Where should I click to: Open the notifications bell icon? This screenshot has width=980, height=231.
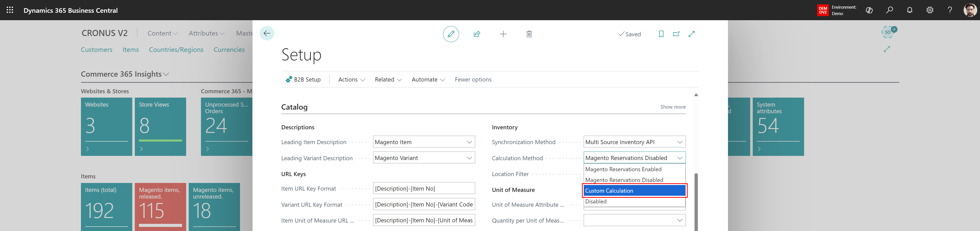pyautogui.click(x=909, y=10)
